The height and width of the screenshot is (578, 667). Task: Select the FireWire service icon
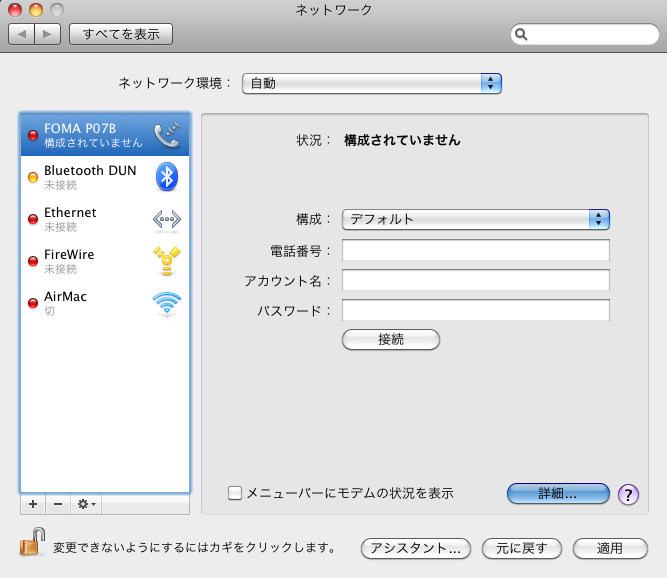point(167,261)
